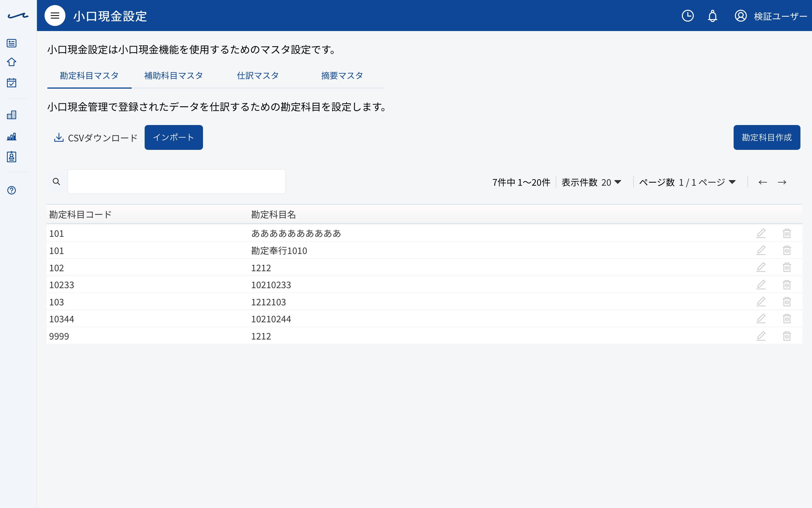Viewport: 812px width, 508px height.
Task: Switch to 仕訳マスタ tab
Action: pos(258,76)
